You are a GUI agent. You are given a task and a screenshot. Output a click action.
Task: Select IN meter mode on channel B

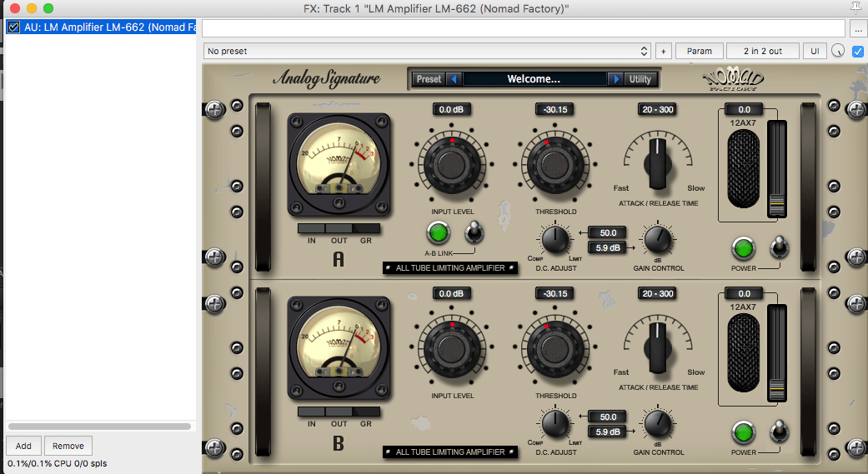point(312,412)
